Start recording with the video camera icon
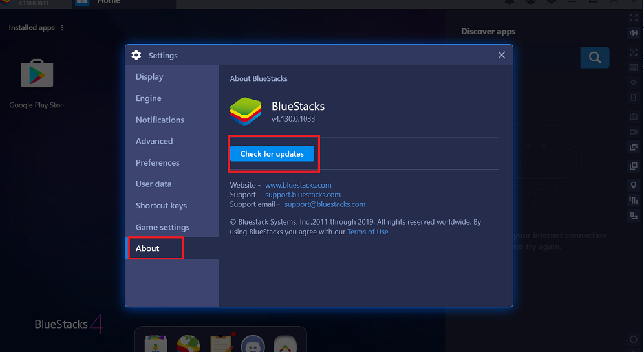 pyautogui.click(x=633, y=132)
